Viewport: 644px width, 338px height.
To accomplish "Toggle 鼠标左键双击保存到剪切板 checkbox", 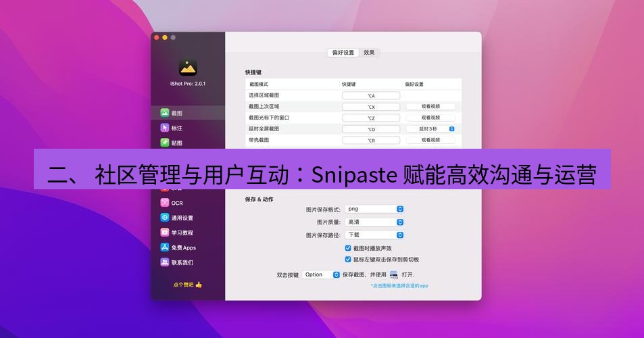I will pos(348,259).
